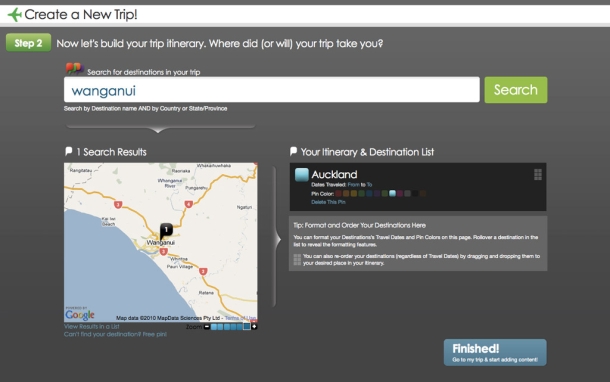Pick the brown pin color swatch
Image resolution: width=610 pixels, height=382 pixels.
[422, 193]
